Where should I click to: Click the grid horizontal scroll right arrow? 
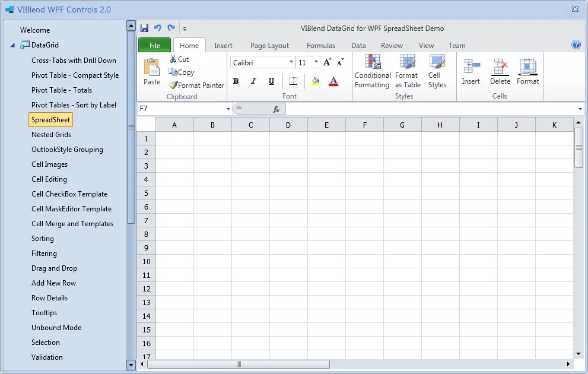[x=568, y=364]
